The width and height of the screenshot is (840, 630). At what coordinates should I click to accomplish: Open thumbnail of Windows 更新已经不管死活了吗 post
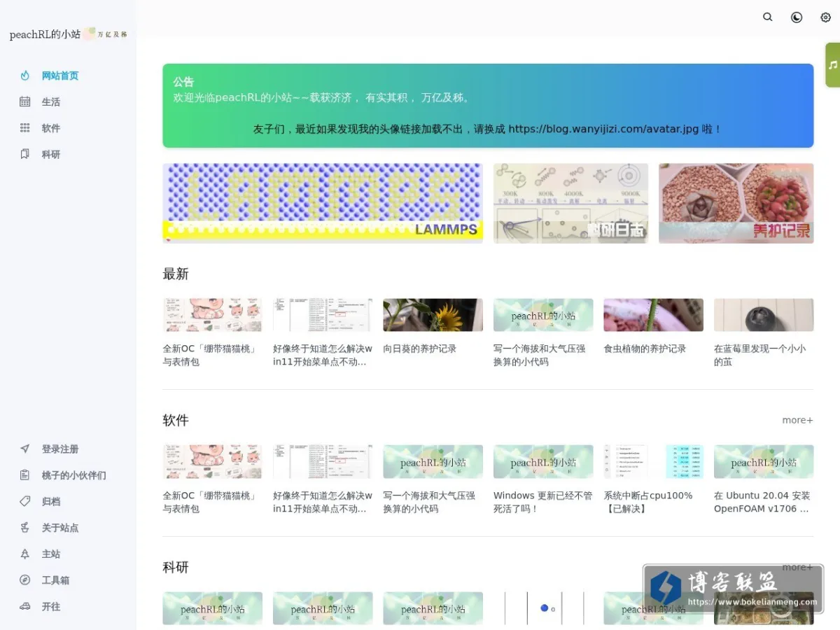click(x=543, y=462)
